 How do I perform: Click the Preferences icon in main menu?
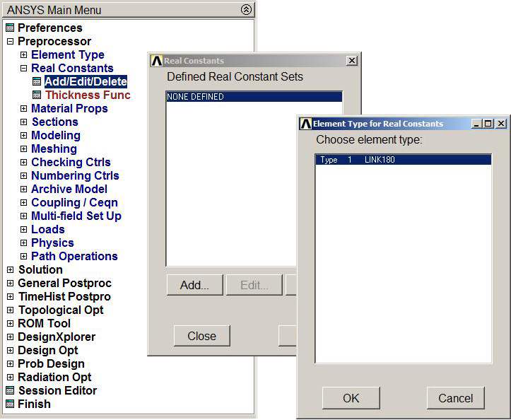pyautogui.click(x=10, y=28)
